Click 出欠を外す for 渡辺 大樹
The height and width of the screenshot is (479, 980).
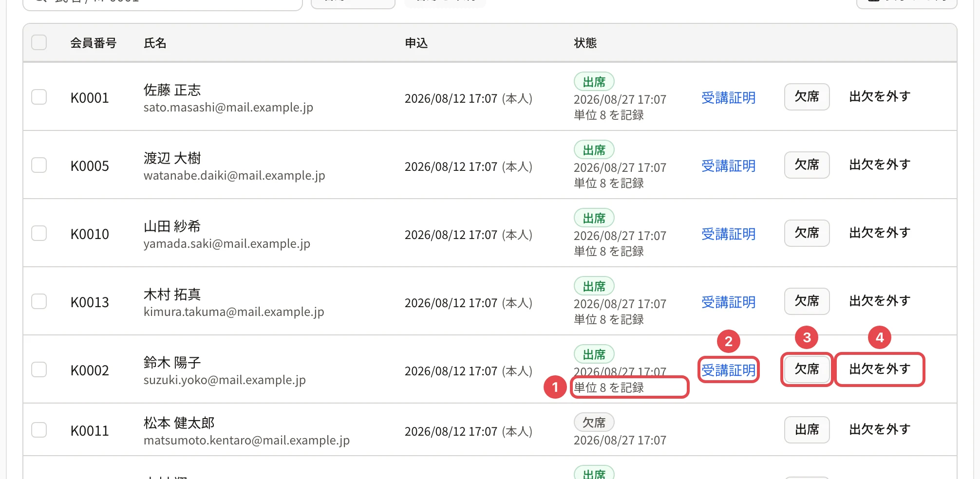(880, 165)
